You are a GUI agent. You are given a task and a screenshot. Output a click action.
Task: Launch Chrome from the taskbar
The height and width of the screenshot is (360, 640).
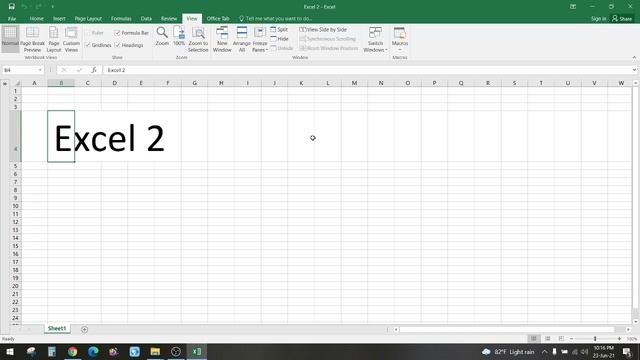73,351
